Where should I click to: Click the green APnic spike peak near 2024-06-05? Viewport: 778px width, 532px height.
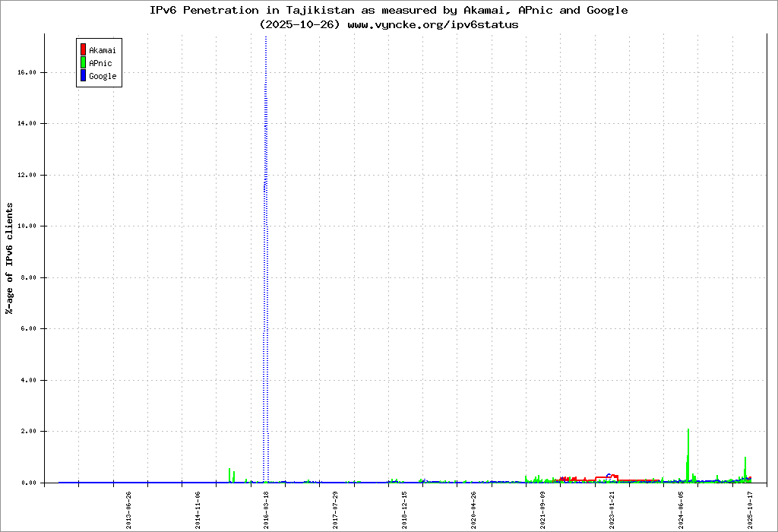[x=688, y=430]
